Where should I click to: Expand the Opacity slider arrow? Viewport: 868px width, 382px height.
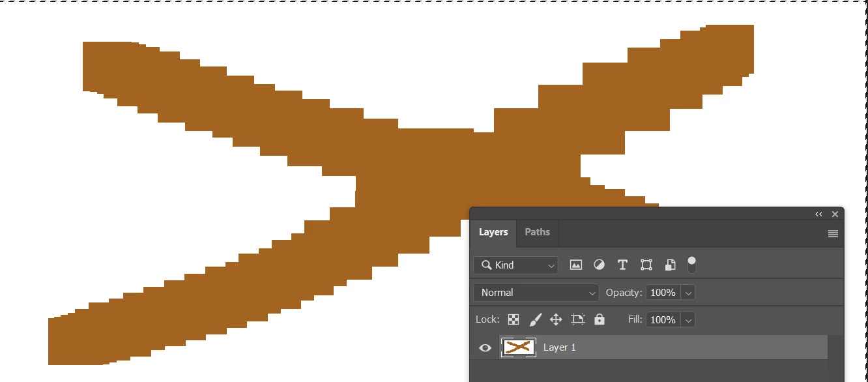point(689,293)
